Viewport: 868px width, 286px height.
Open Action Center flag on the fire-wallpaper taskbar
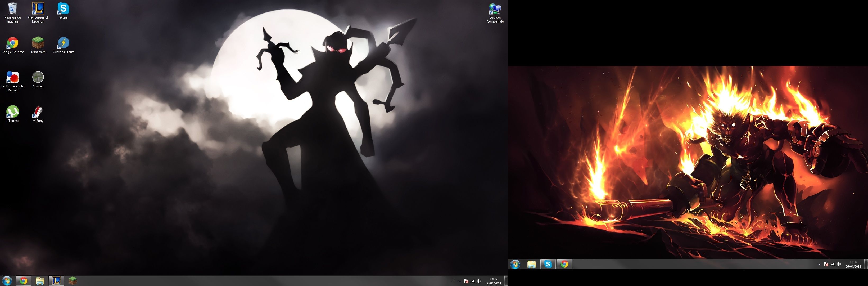[x=826, y=264]
